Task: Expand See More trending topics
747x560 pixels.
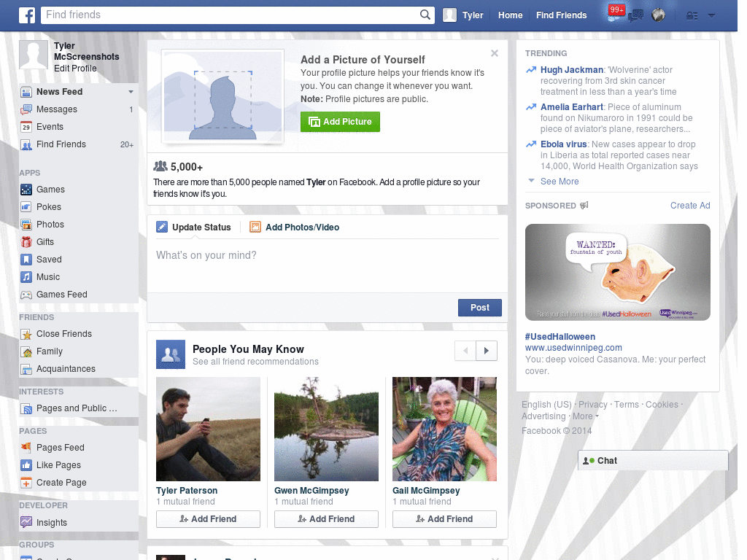Action: coord(560,182)
